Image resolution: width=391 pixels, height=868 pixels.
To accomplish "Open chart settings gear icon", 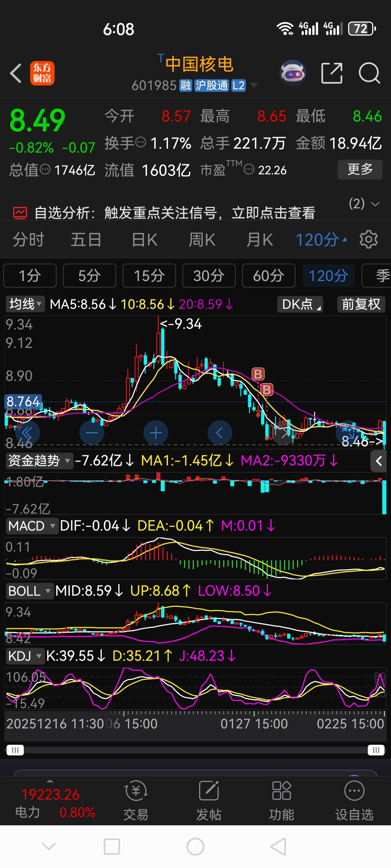I will pyautogui.click(x=369, y=239).
